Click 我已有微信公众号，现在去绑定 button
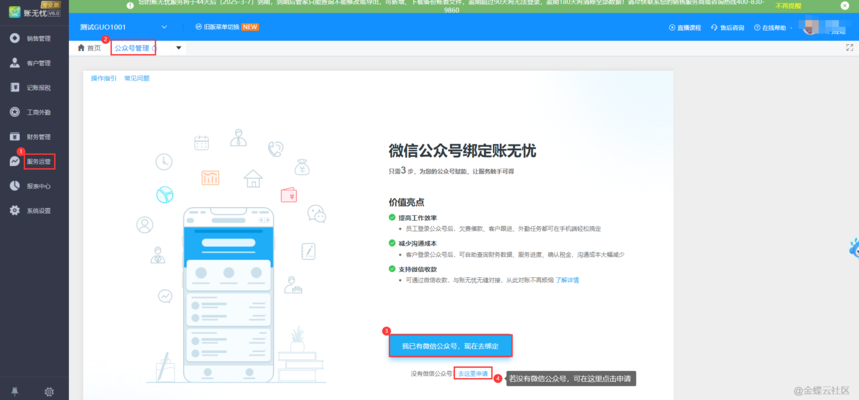 (x=450, y=346)
